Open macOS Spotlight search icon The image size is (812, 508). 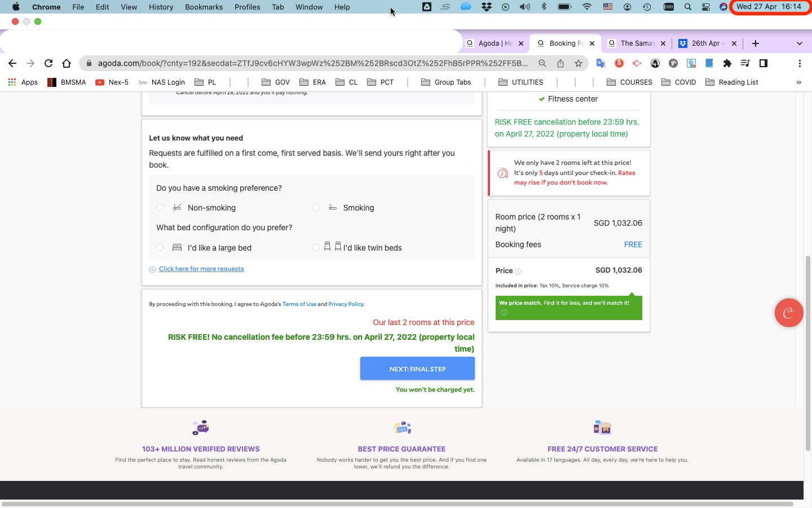click(688, 7)
